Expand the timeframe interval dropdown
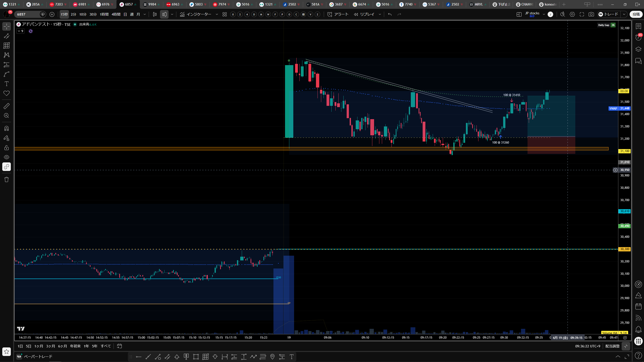The image size is (644, 362). tap(145, 14)
